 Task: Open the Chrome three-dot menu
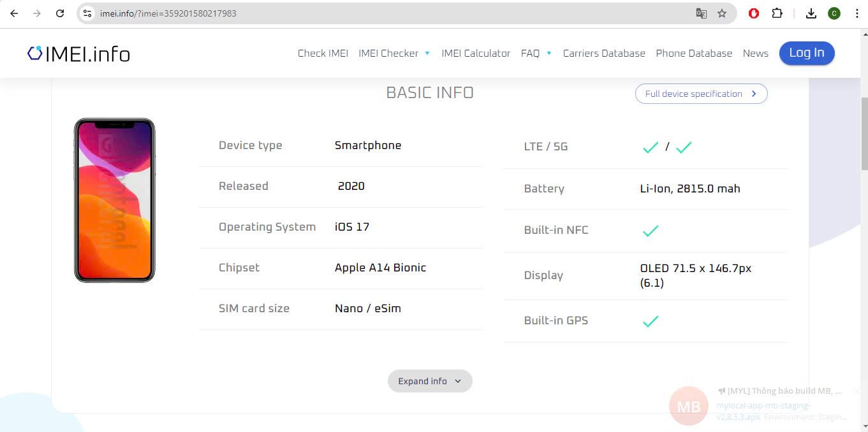857,13
